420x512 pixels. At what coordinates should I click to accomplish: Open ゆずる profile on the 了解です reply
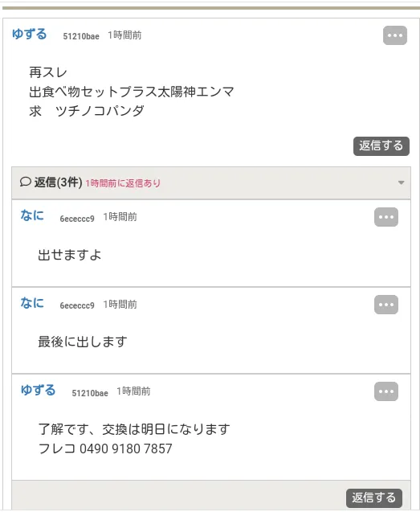click(x=39, y=390)
